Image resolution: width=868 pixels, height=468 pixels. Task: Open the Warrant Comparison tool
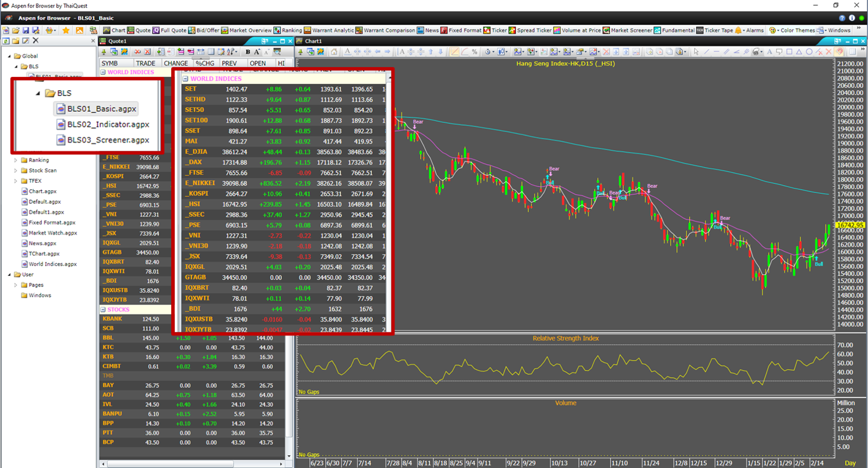coord(385,30)
